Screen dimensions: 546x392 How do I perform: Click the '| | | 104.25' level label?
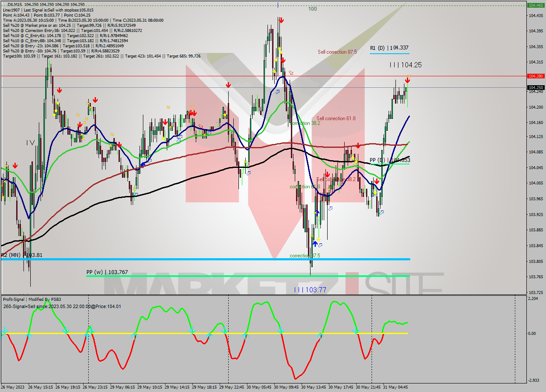click(406, 65)
